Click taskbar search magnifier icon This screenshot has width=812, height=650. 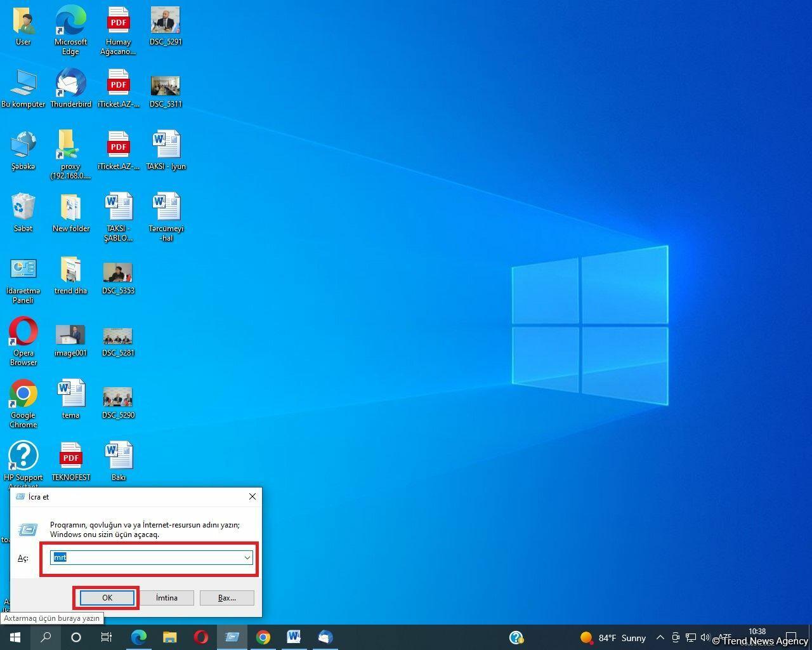(x=46, y=637)
